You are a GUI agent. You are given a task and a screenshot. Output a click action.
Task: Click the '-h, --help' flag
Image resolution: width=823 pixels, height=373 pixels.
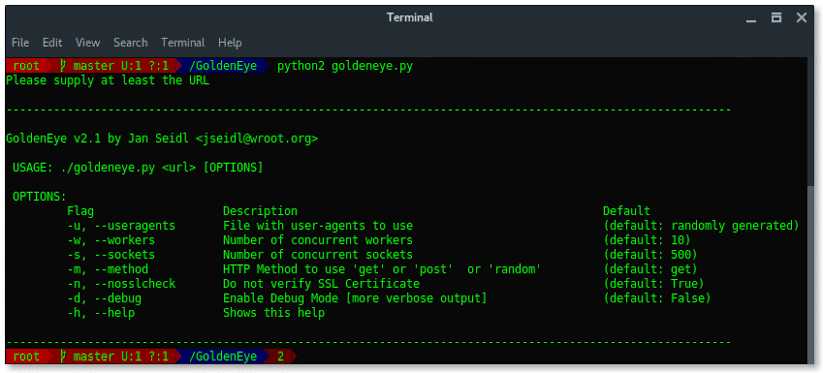[x=101, y=313]
